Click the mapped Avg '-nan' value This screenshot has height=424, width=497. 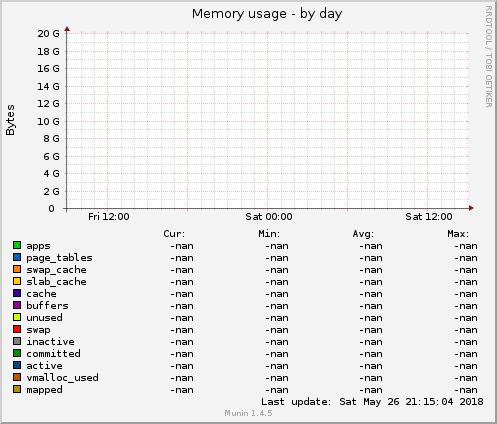tap(371, 390)
